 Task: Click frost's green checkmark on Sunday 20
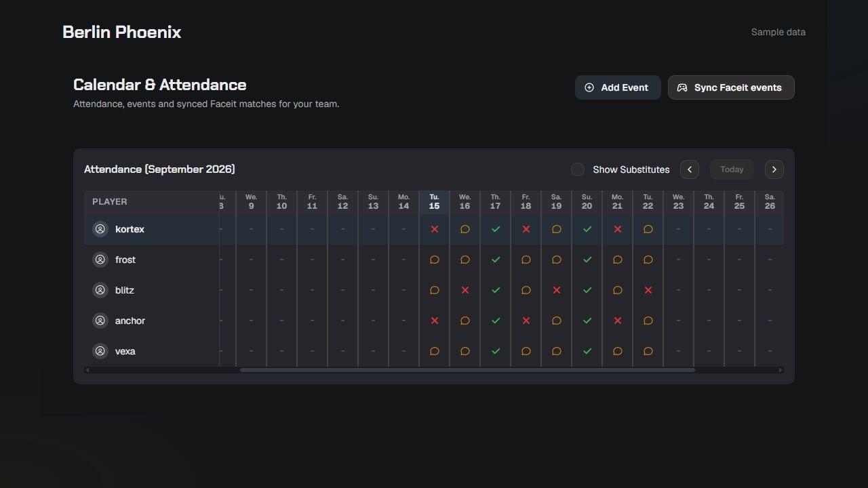point(587,260)
